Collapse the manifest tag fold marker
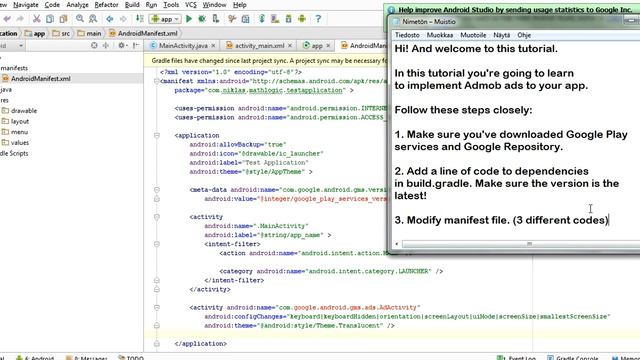640x360 pixels. (157, 81)
